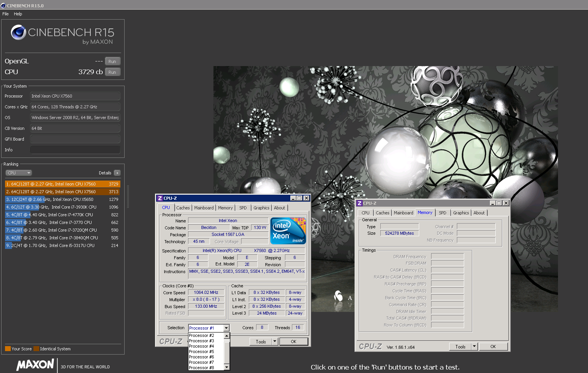Open the CPU ranking type dropdown

pyautogui.click(x=18, y=173)
